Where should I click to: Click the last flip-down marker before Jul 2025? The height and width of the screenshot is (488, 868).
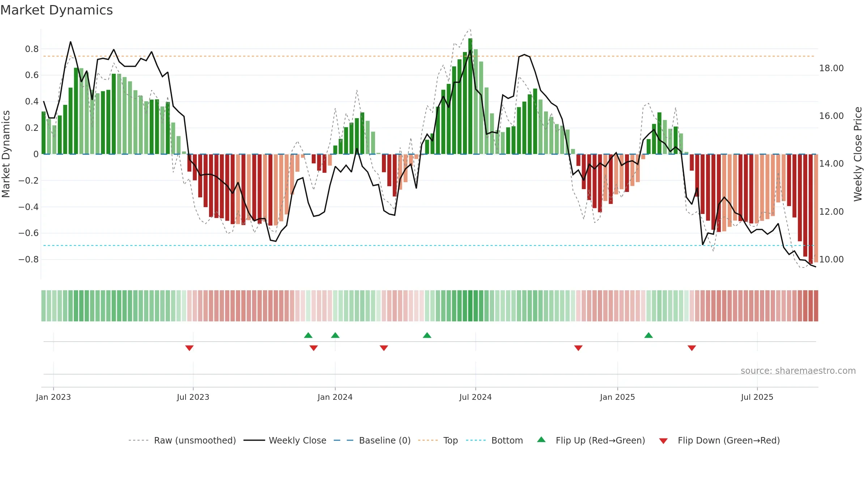(x=692, y=348)
